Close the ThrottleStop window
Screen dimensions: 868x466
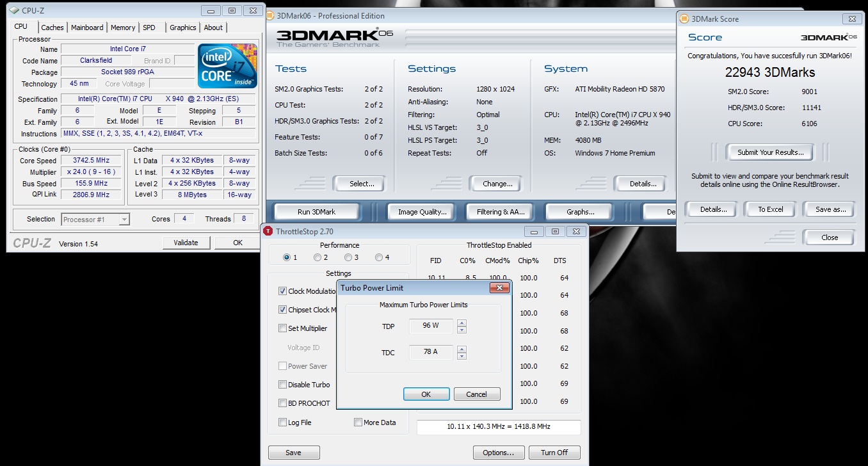pyautogui.click(x=577, y=231)
